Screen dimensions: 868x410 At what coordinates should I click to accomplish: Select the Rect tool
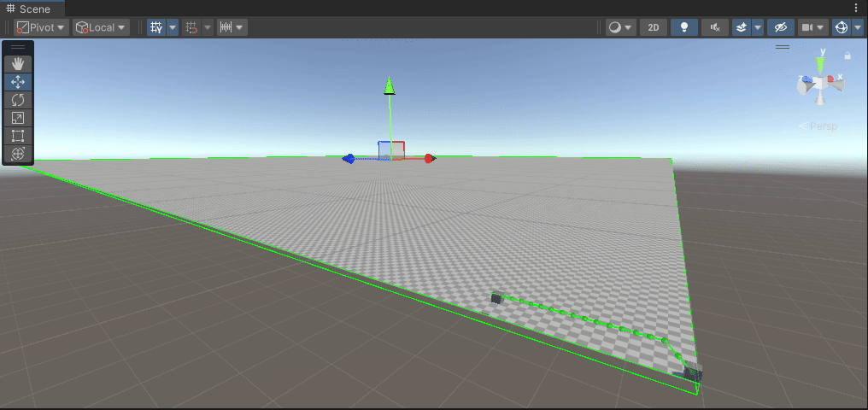click(x=18, y=136)
